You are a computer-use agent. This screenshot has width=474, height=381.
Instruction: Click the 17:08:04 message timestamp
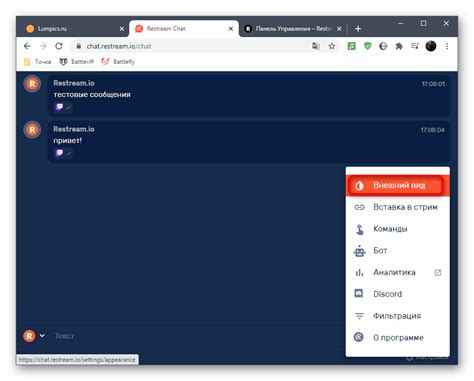433,130
